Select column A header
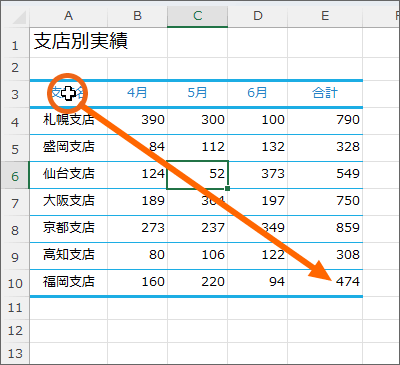 coord(68,16)
